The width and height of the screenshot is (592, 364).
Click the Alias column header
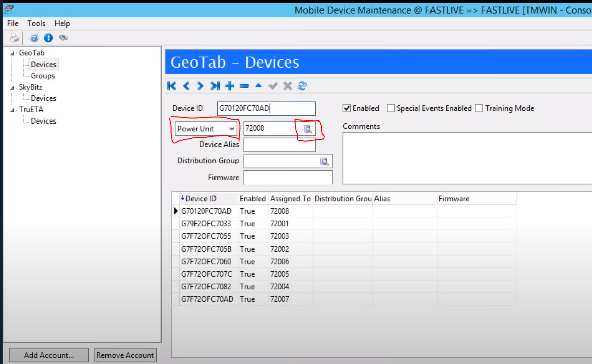pos(404,199)
